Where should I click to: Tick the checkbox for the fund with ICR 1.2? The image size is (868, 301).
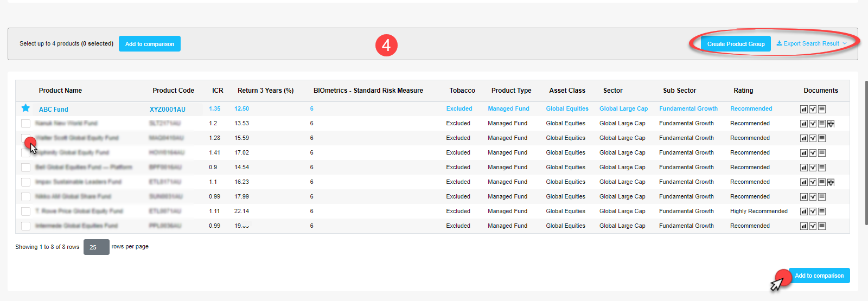(25, 124)
